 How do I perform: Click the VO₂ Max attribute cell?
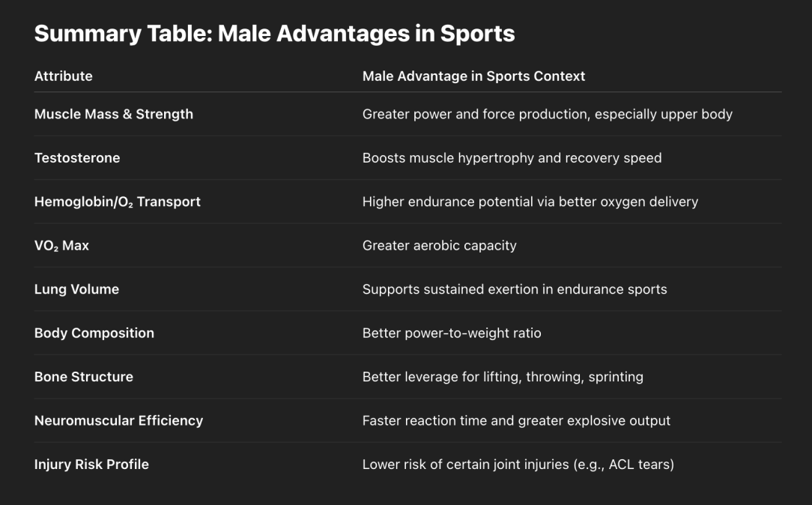pyautogui.click(x=61, y=246)
